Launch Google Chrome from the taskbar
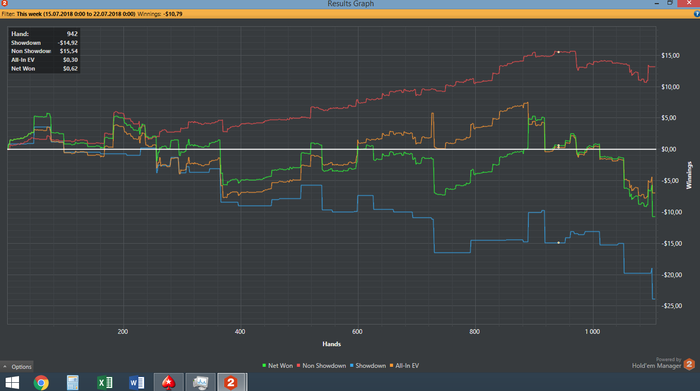This screenshot has width=700, height=391. 41,383
